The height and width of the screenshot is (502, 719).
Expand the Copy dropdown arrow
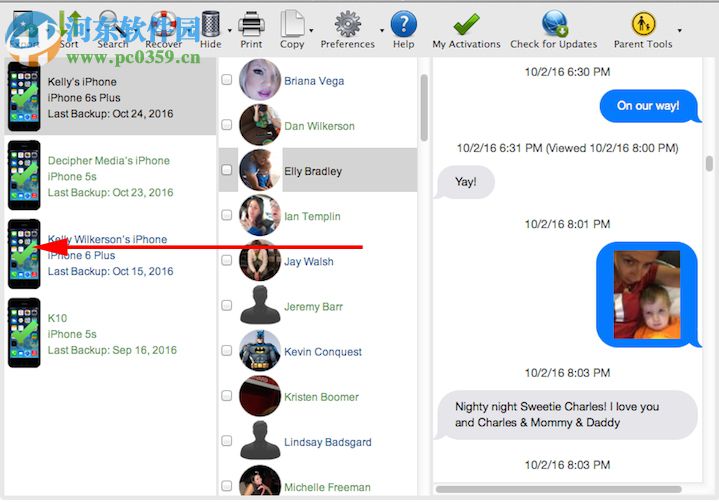311,30
